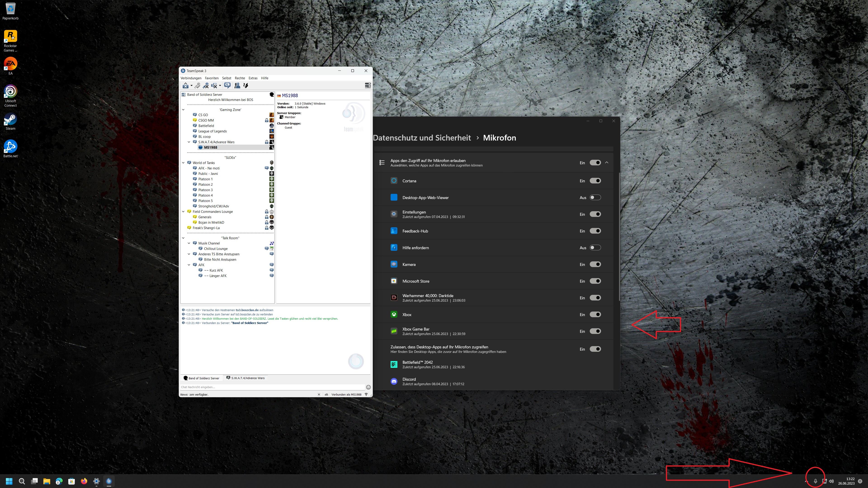Image resolution: width=868 pixels, height=488 pixels.
Task: Click the settings window vertical scrollbar
Action: 619,237
